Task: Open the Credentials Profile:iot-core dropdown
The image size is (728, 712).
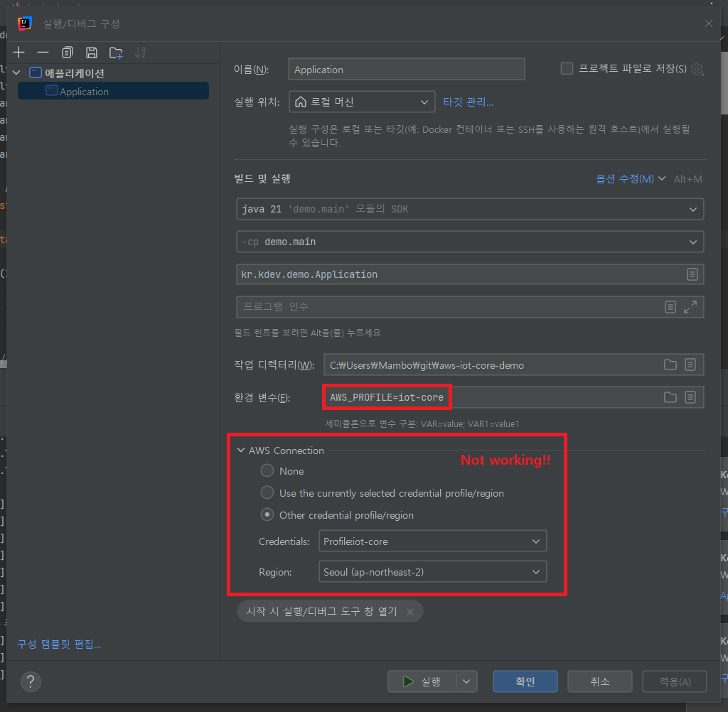Action: coord(432,541)
